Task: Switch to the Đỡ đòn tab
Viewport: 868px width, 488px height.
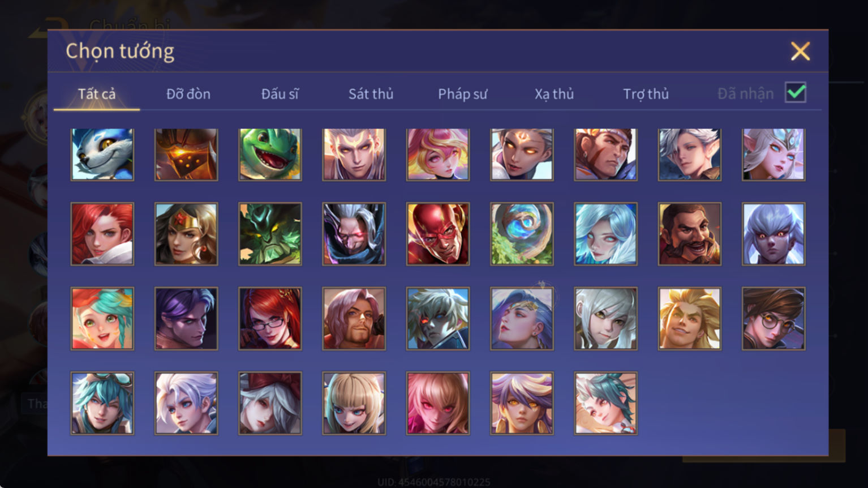Action: (188, 94)
